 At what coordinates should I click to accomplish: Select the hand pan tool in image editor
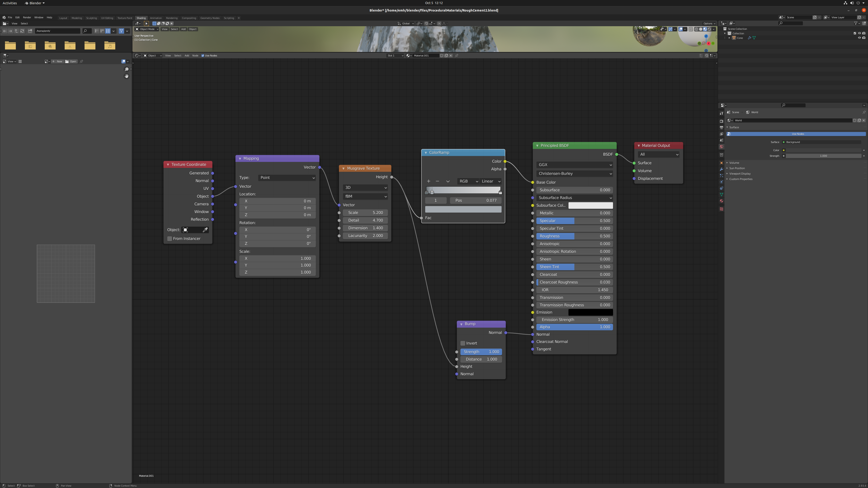(x=127, y=76)
